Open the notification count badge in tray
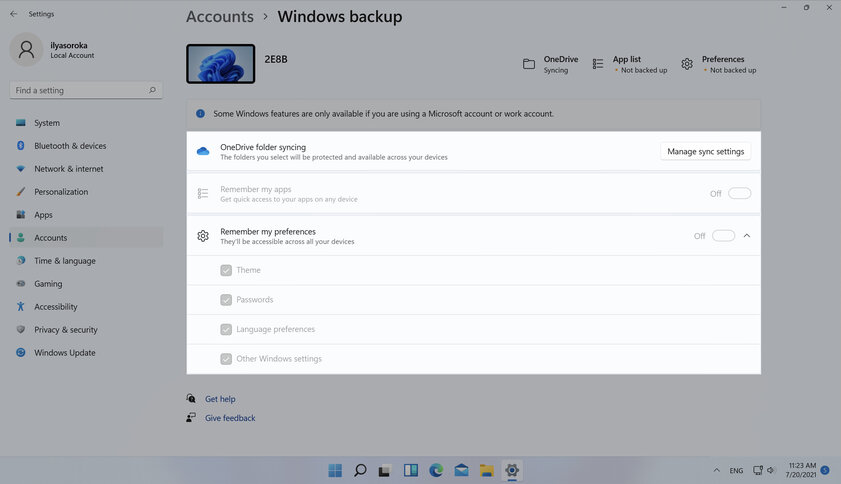841x484 pixels. pyautogui.click(x=825, y=470)
